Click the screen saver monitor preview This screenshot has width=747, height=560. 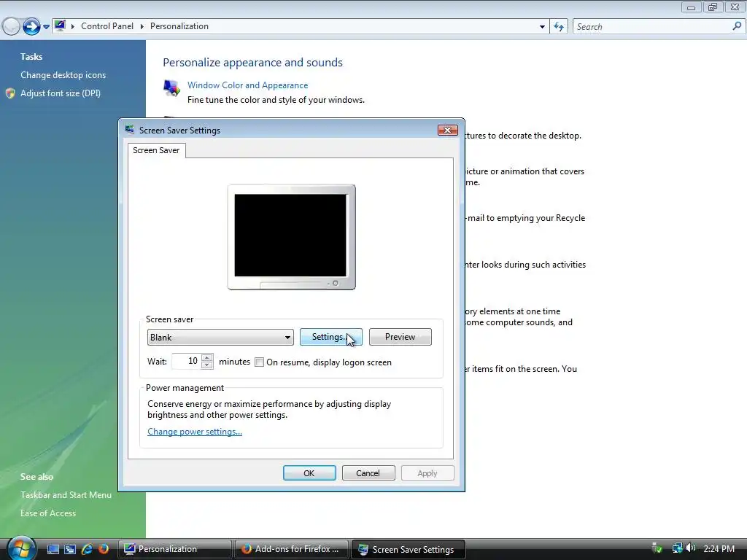point(291,237)
